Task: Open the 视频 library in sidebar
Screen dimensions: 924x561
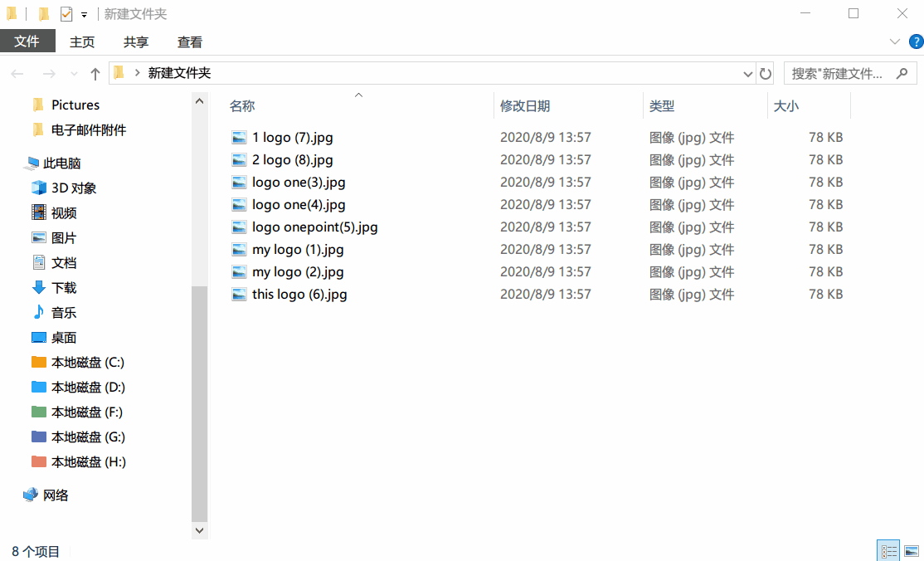Action: [x=63, y=212]
